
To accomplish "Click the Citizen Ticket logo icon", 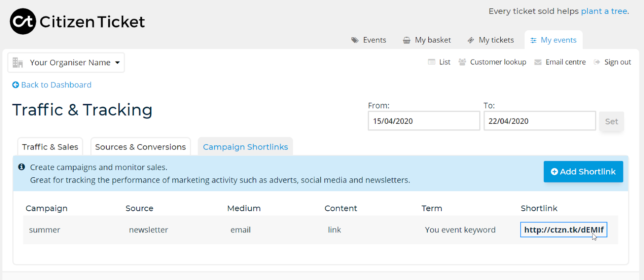I will click(23, 21).
